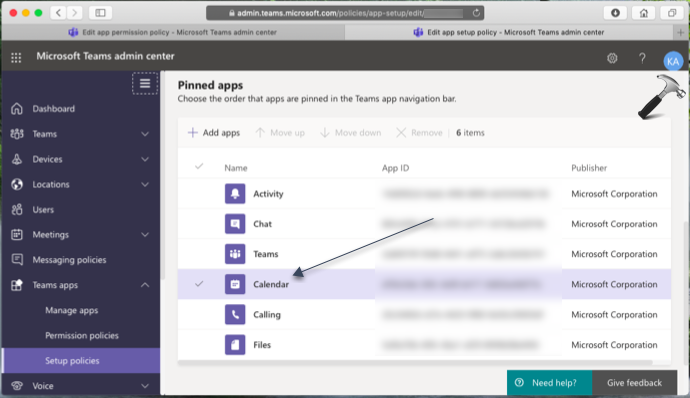The image size is (690, 398).
Task: Click Add apps button
Action: tap(214, 133)
